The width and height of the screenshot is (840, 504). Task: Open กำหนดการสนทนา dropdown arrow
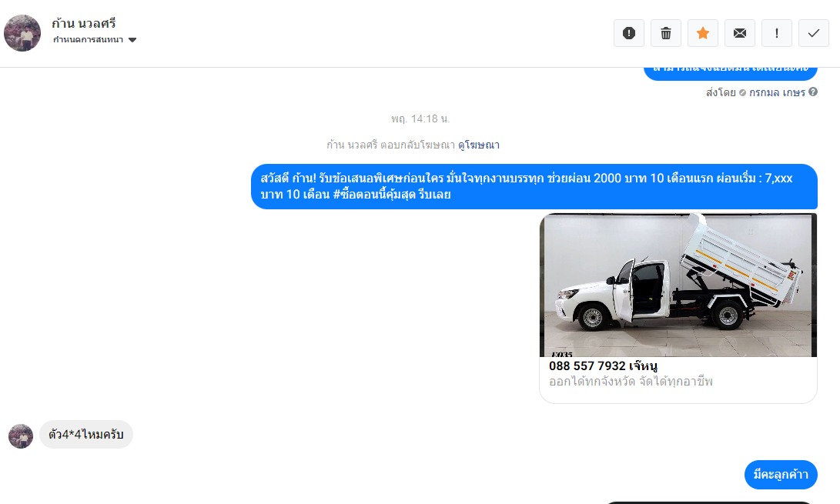click(132, 40)
